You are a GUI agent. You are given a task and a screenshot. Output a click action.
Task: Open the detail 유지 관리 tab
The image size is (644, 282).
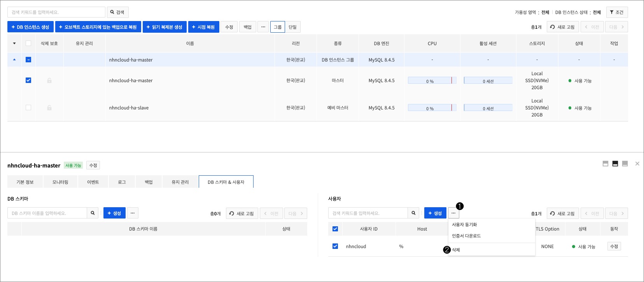180,182
